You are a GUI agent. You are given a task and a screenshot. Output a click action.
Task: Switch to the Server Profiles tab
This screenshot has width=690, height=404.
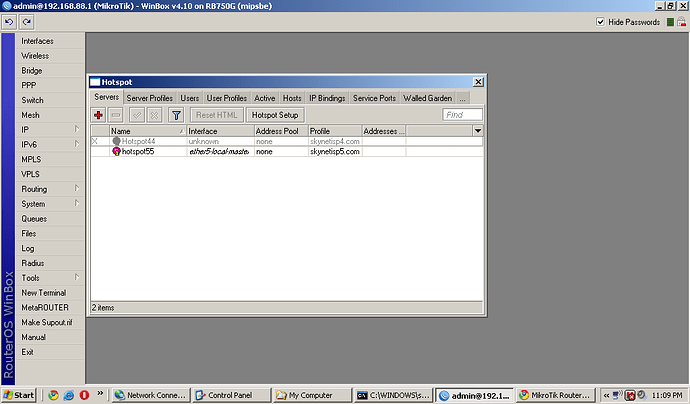pos(150,98)
